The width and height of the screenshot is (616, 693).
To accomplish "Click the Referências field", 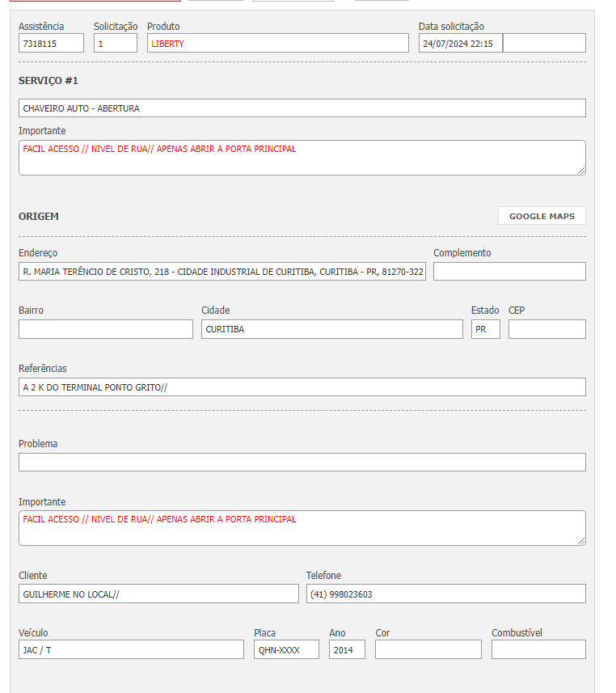I will click(x=302, y=387).
